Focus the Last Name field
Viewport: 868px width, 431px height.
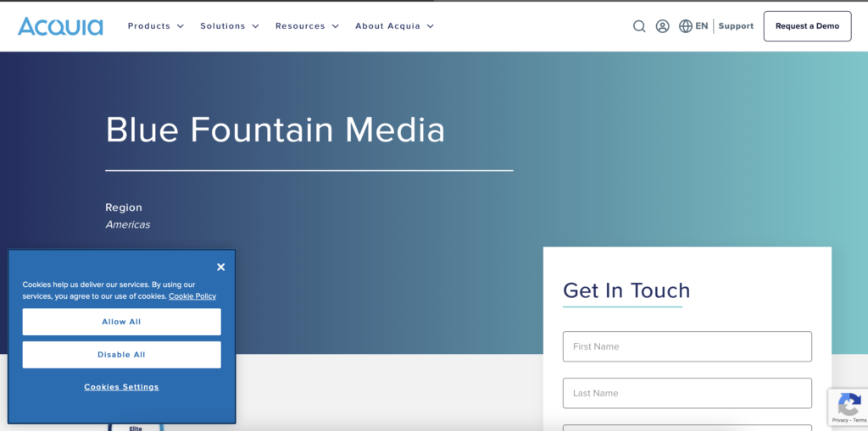[687, 393]
